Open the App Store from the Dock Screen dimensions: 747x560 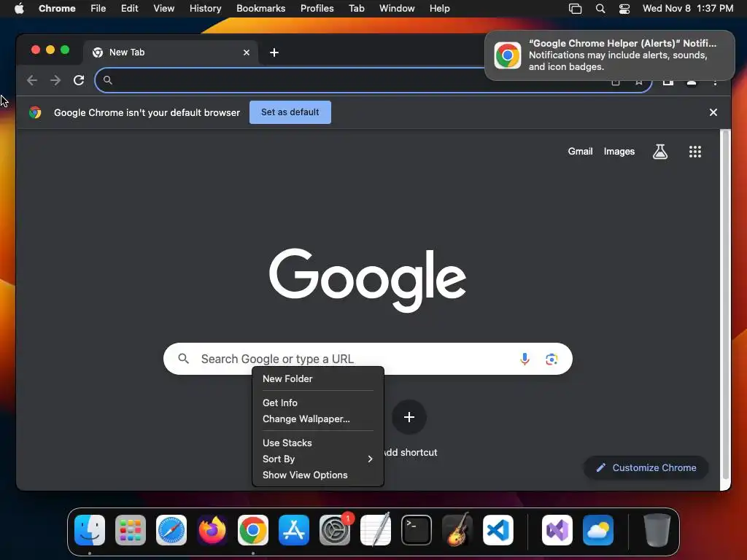point(294,530)
